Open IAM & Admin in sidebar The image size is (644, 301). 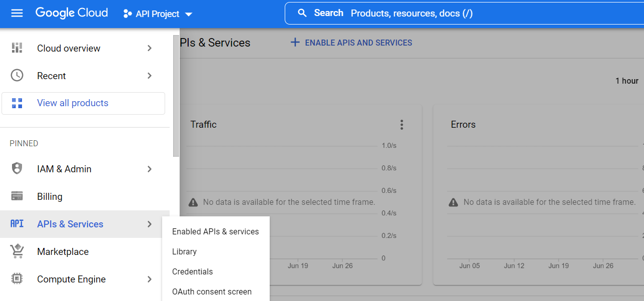(85, 169)
